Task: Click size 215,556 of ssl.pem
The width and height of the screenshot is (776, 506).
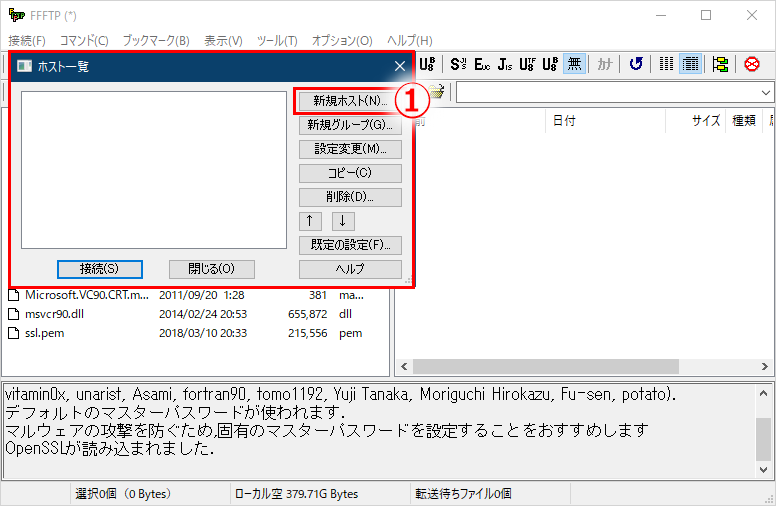Action: (x=307, y=333)
